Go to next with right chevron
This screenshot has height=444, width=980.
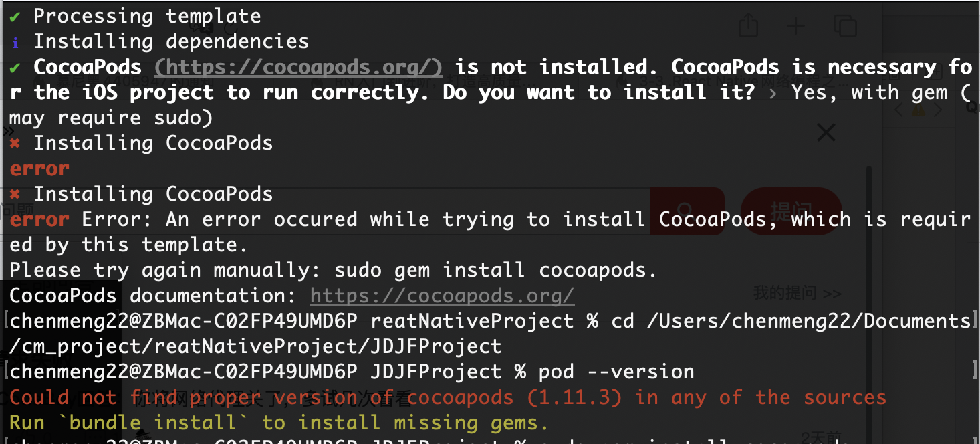938,110
